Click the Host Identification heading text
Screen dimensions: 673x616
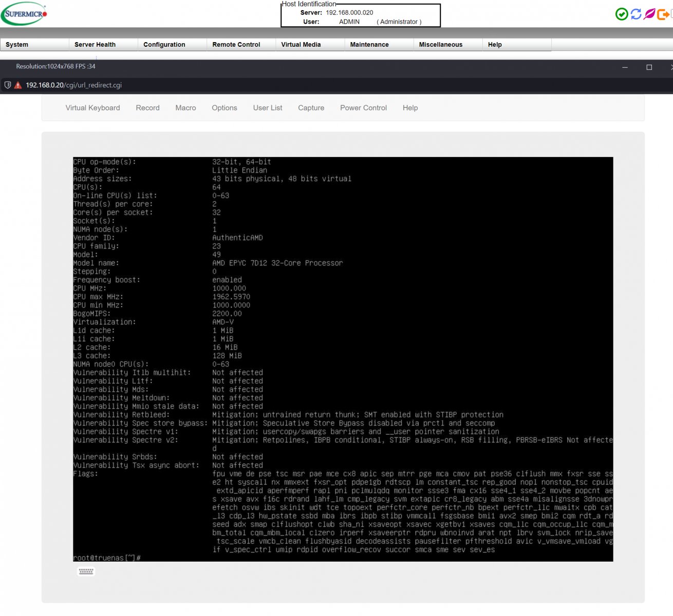pos(309,4)
